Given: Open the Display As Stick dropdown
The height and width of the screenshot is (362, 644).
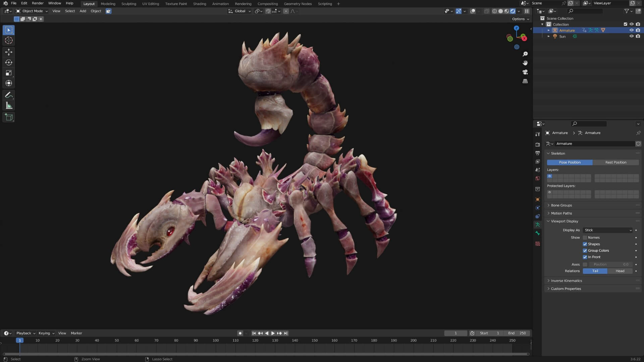Looking at the screenshot, I should pos(608,230).
